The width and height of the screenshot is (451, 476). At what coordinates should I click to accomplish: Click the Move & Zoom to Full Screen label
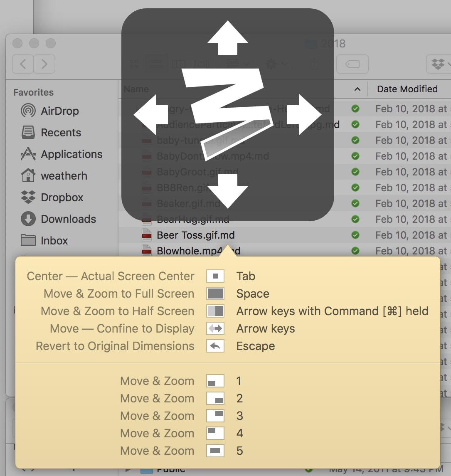(118, 293)
